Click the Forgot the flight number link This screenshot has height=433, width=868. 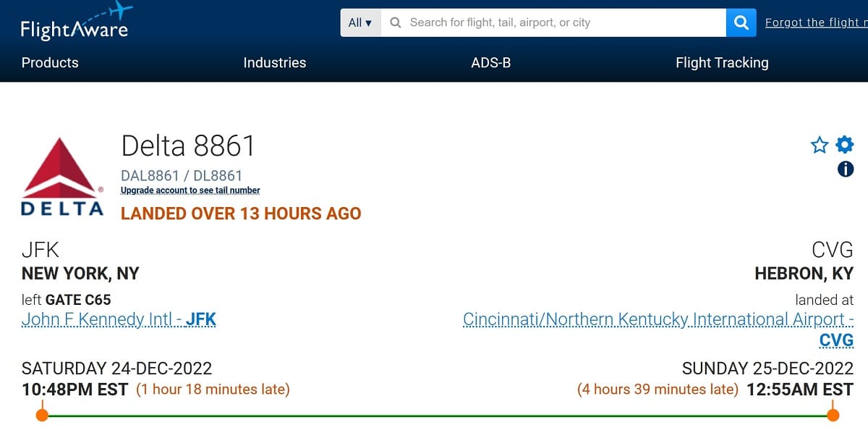pyautogui.click(x=817, y=22)
